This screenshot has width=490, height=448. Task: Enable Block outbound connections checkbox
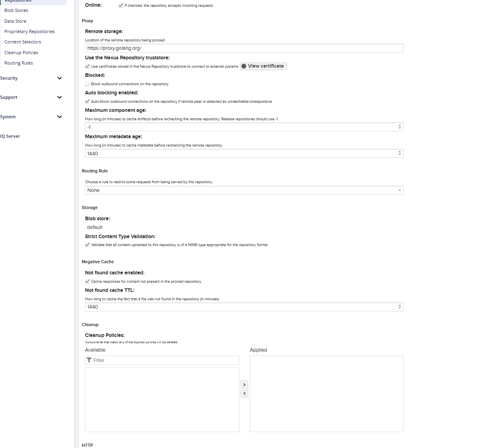[x=87, y=84]
